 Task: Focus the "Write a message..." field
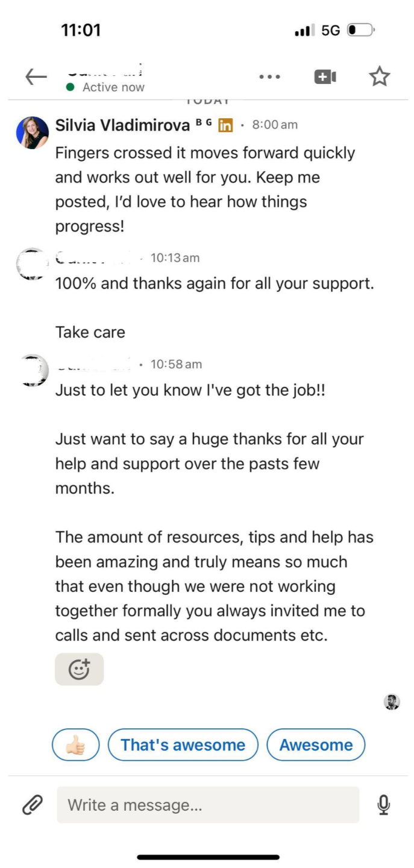tap(208, 805)
